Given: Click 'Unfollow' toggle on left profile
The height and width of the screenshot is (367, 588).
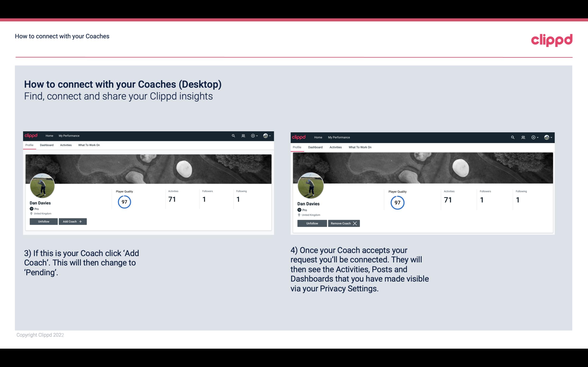Looking at the screenshot, I should pos(44,221).
